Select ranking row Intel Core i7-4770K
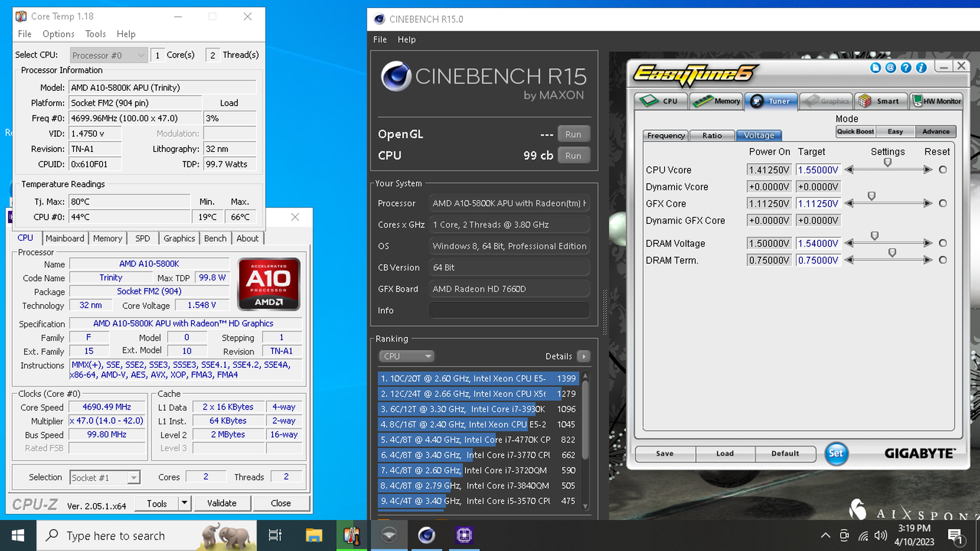Viewport: 980px width, 551px height. [x=478, y=440]
